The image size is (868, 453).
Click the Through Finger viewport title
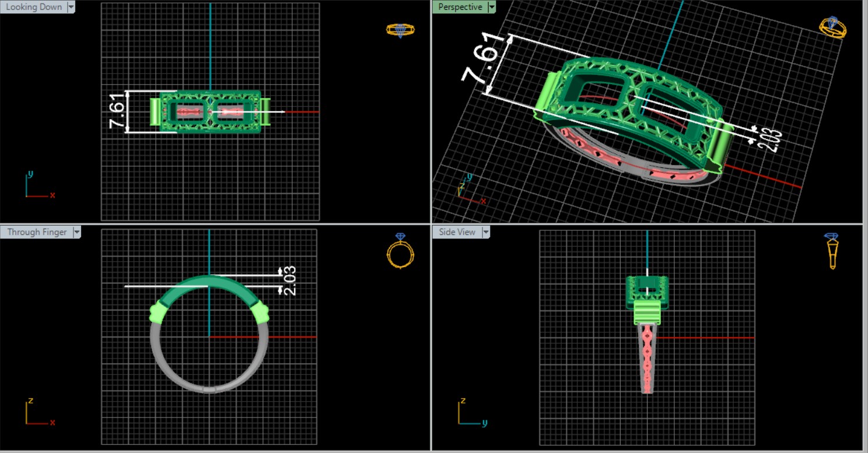pos(36,232)
